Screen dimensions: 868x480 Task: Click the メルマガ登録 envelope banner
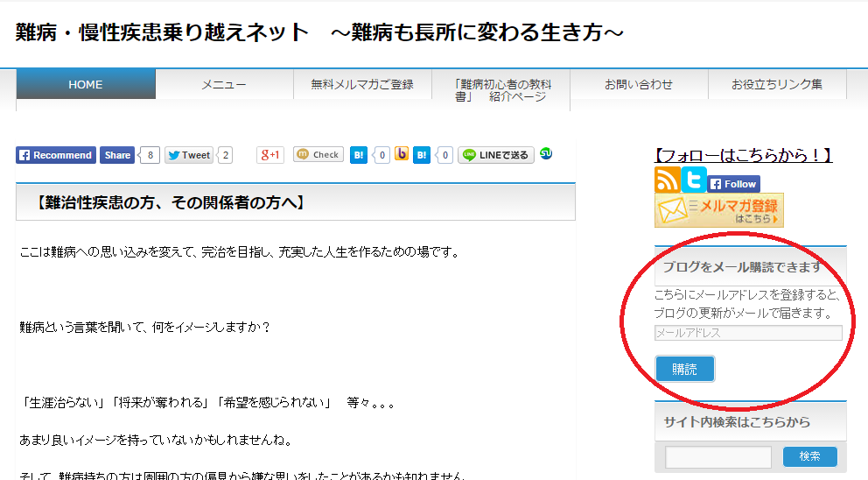[718, 211]
